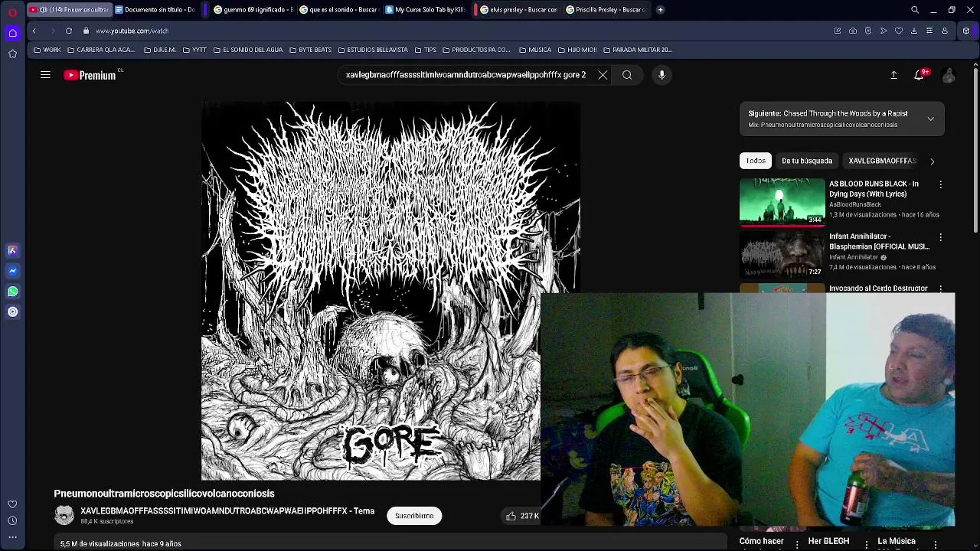Show more filter chips with arrow
Screen dimensions: 980x551
(932, 161)
